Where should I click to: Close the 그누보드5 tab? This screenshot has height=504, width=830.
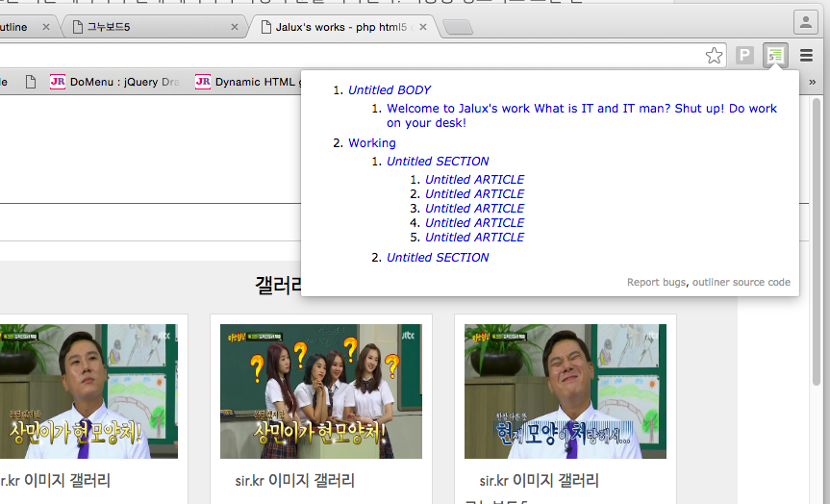(x=235, y=27)
